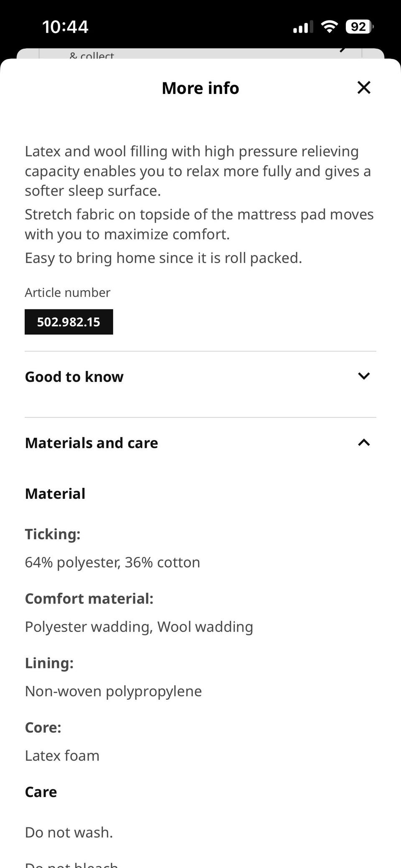The height and width of the screenshot is (868, 401).
Task: Tap the More info title
Action: [200, 88]
